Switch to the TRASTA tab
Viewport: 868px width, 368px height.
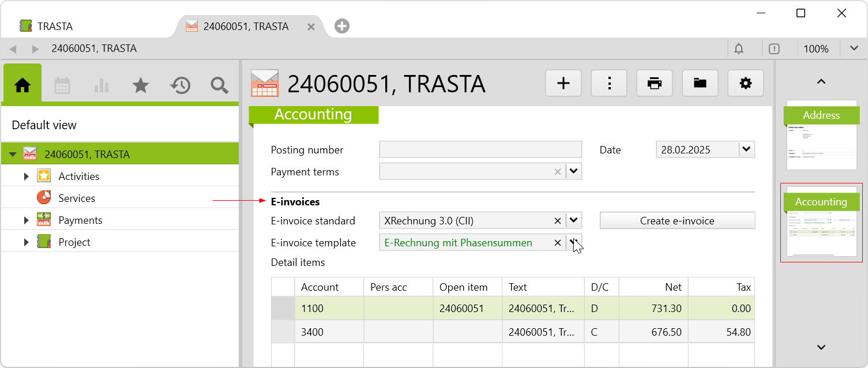pyautogui.click(x=55, y=27)
